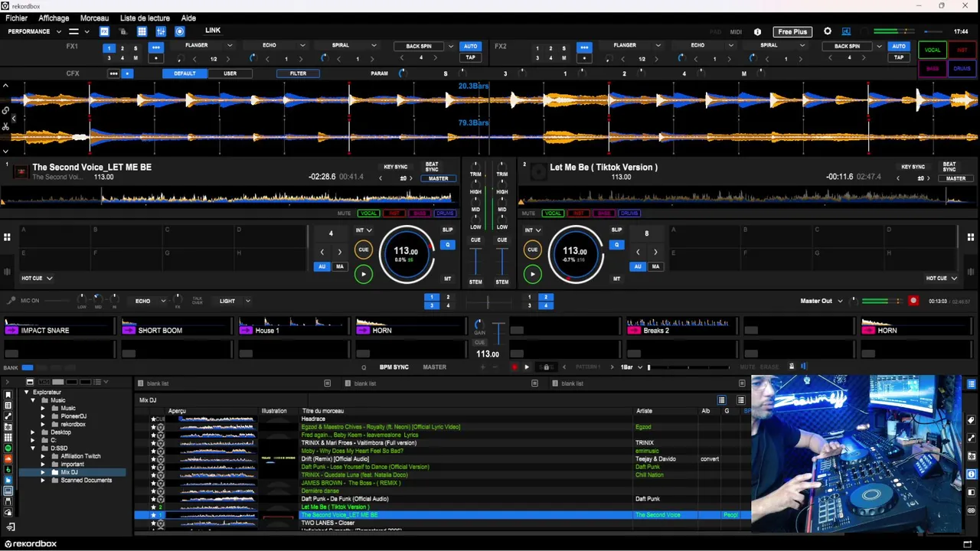Mute DRUMS stem on deck 2
The height and width of the screenshot is (551, 980).
click(x=629, y=214)
